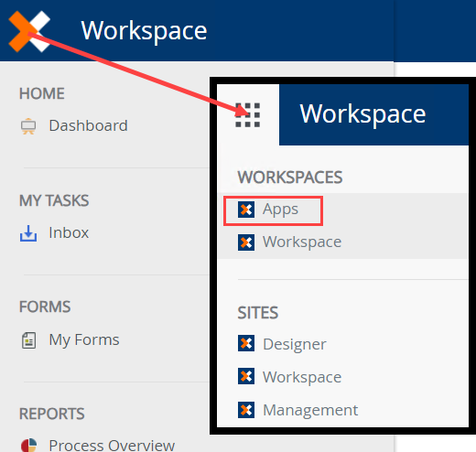The image size is (476, 452).
Task: Click the FORMS section heading
Action: point(45,307)
